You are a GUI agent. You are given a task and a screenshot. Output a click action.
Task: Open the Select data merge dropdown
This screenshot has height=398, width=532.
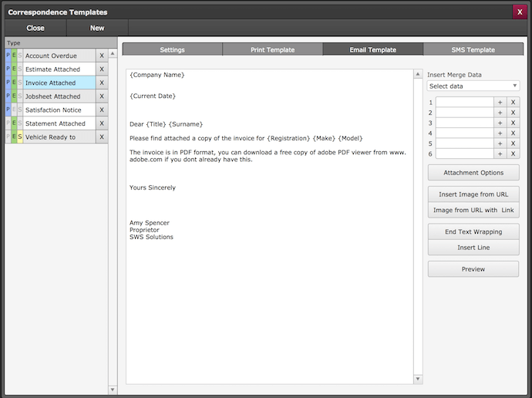pyautogui.click(x=473, y=86)
